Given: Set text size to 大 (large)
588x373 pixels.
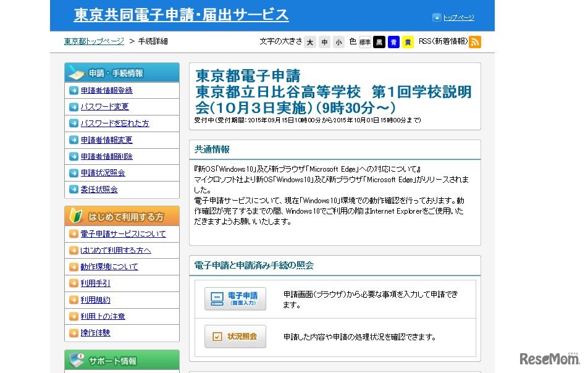Looking at the screenshot, I should click(311, 42).
